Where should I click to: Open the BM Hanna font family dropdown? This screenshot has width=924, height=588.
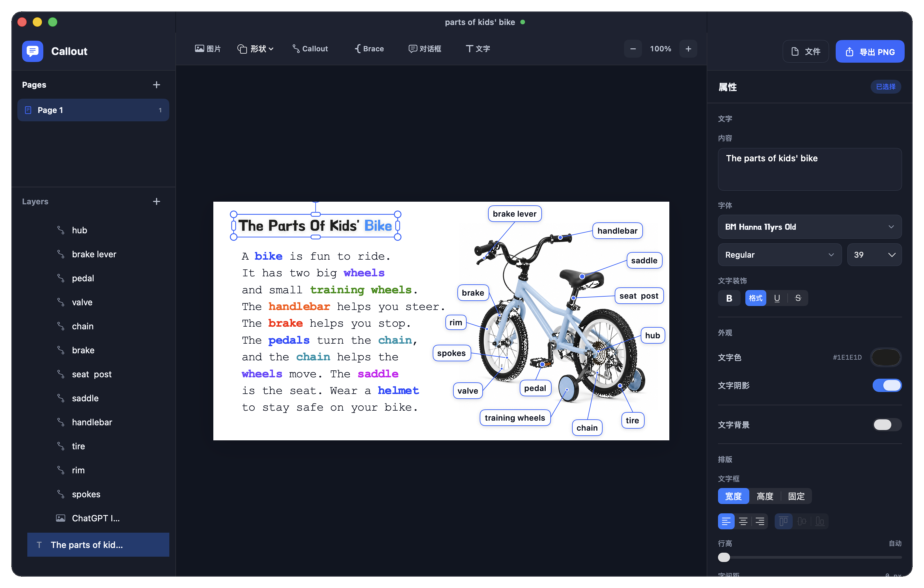coord(810,227)
